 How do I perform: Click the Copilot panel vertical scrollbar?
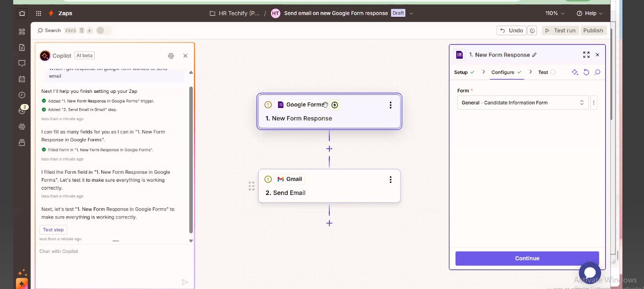pos(191,160)
